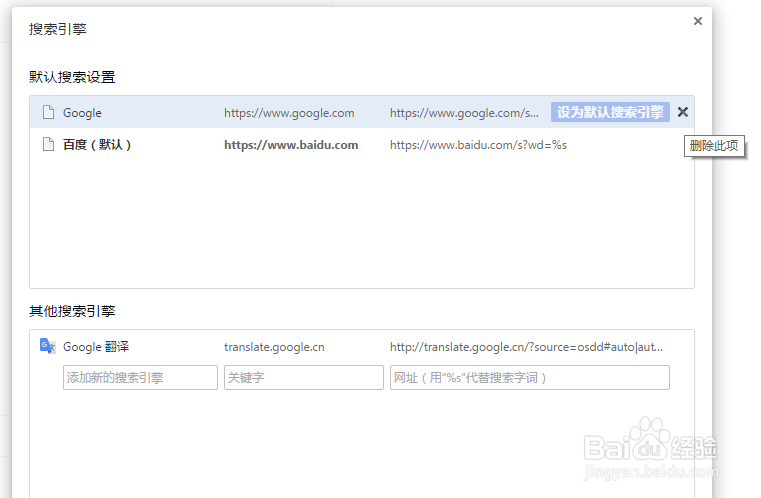
Task: Select the Google 翻译 engine name
Action: point(96,347)
